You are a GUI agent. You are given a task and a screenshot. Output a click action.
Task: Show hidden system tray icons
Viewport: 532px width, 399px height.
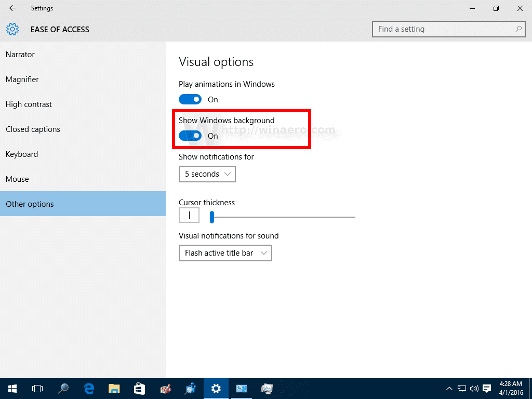point(449,389)
